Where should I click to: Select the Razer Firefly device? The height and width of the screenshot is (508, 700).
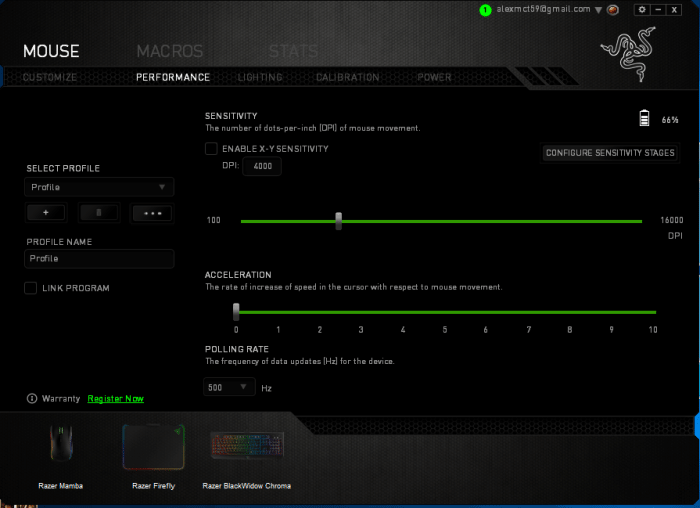(x=154, y=456)
